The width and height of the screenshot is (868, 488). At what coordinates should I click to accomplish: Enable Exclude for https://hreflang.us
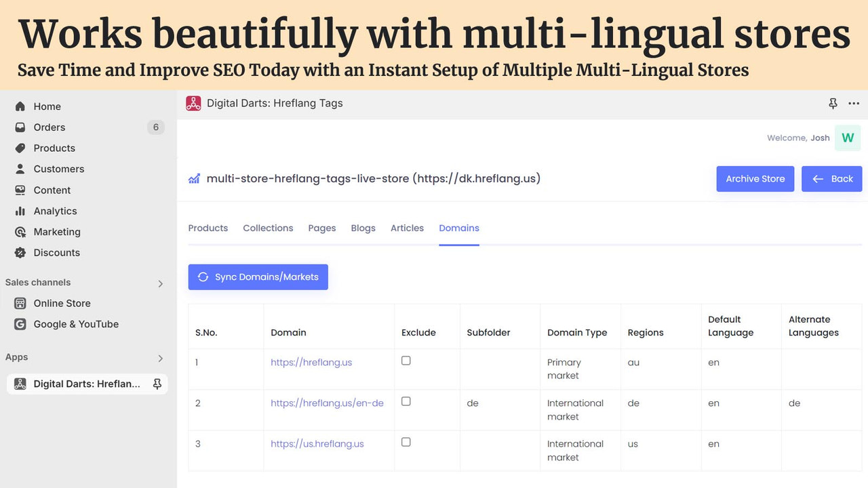tap(406, 360)
